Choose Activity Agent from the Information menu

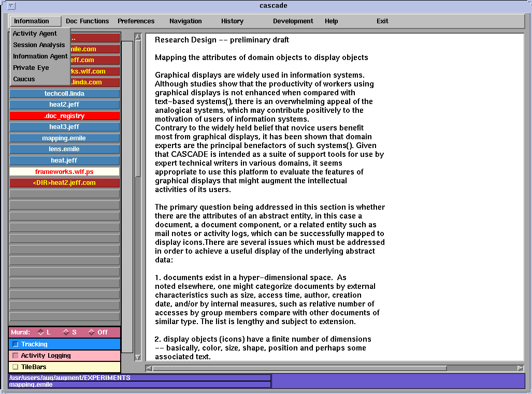click(40, 34)
